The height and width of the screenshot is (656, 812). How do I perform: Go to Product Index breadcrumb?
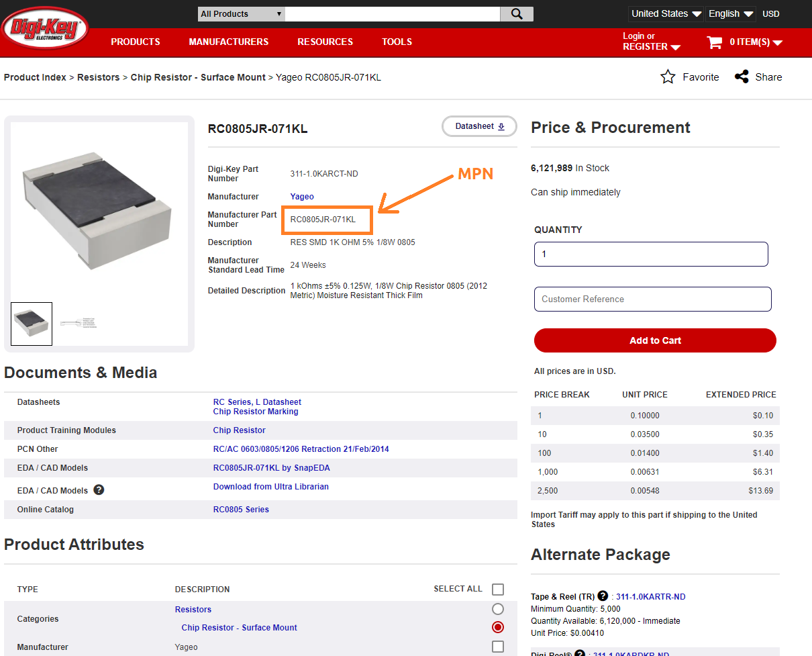click(35, 77)
